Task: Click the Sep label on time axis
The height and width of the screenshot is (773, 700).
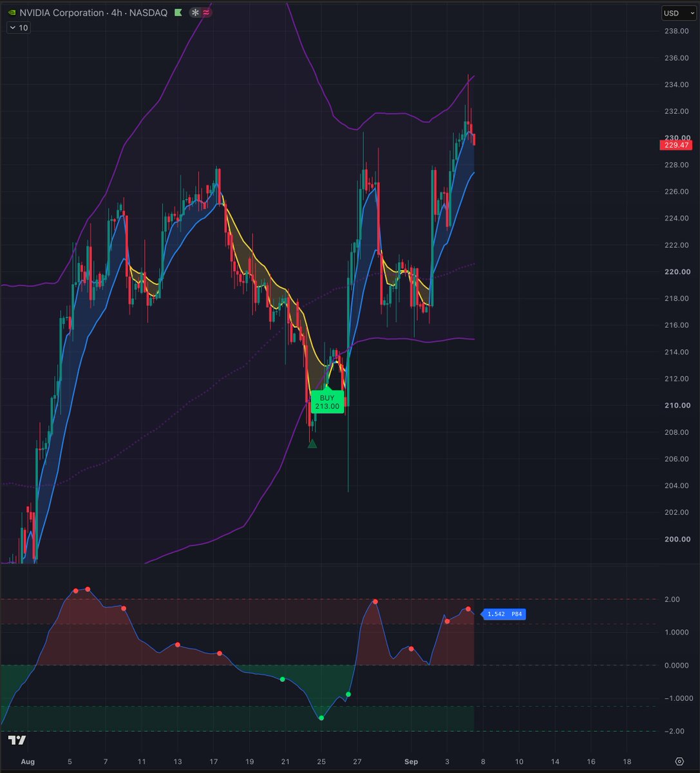Action: 411,761
